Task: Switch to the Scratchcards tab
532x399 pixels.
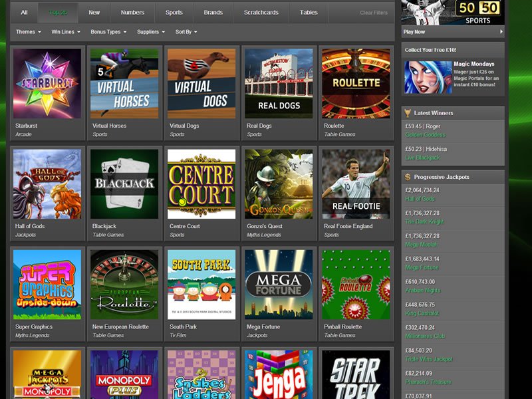Action: pos(261,13)
